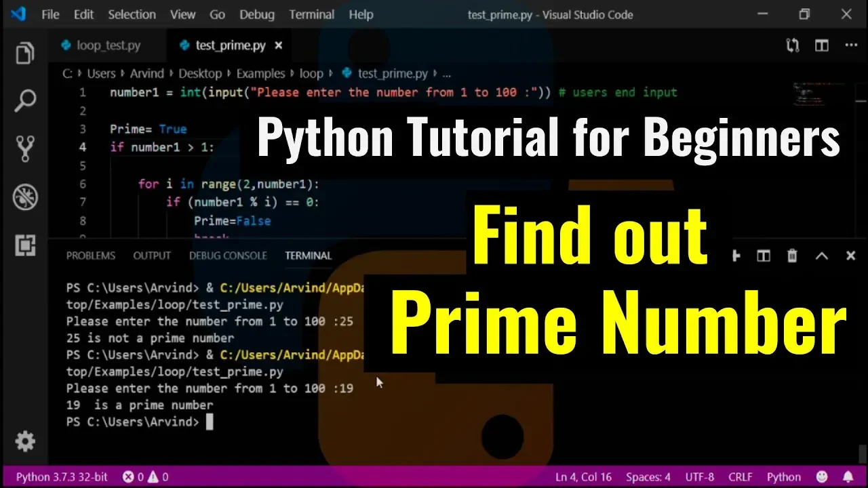Open the editor More Actions ellipsis
This screenshot has width=868, height=488.
[851, 45]
